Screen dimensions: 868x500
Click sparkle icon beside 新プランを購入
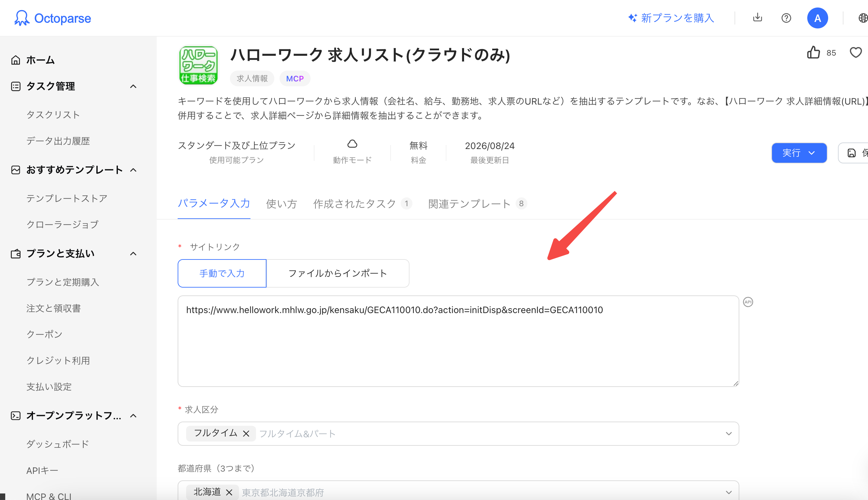[x=633, y=18]
